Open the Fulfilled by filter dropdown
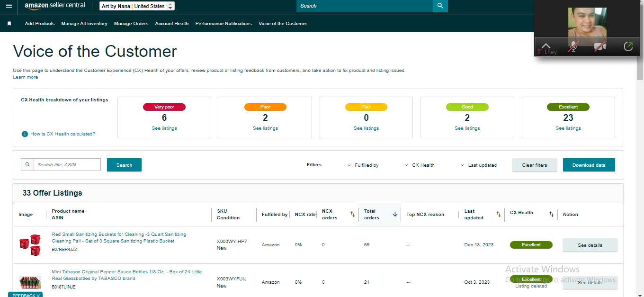644x297 pixels. coord(363,165)
